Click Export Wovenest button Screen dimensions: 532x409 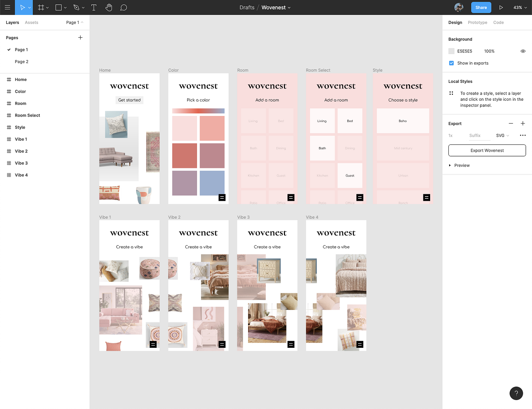click(487, 151)
